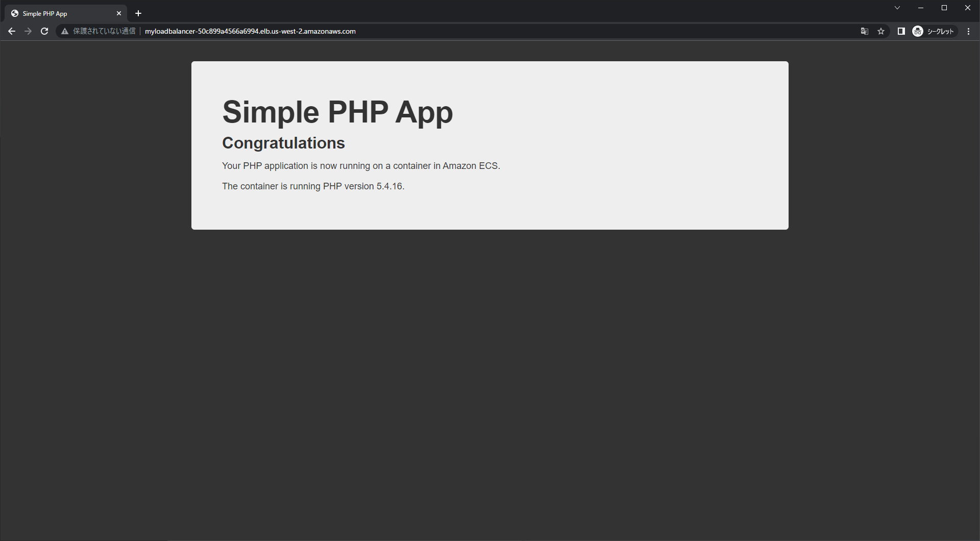Click the page reload icon

pos(44,31)
